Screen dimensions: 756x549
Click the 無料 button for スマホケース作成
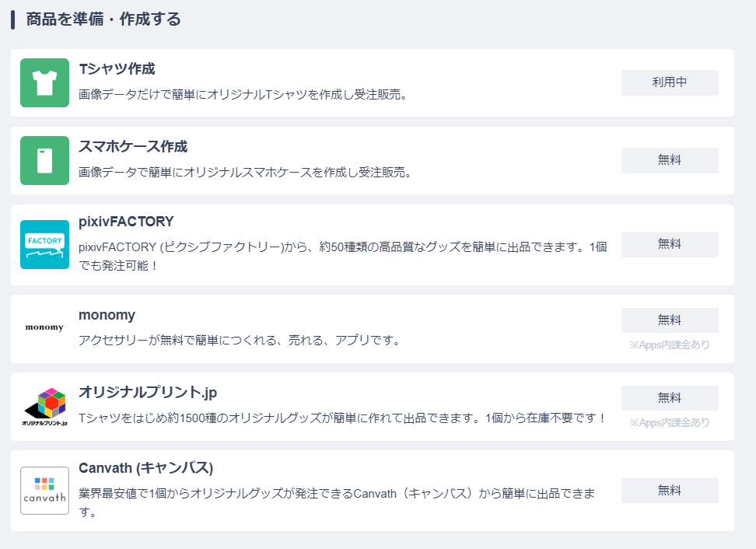(x=670, y=160)
